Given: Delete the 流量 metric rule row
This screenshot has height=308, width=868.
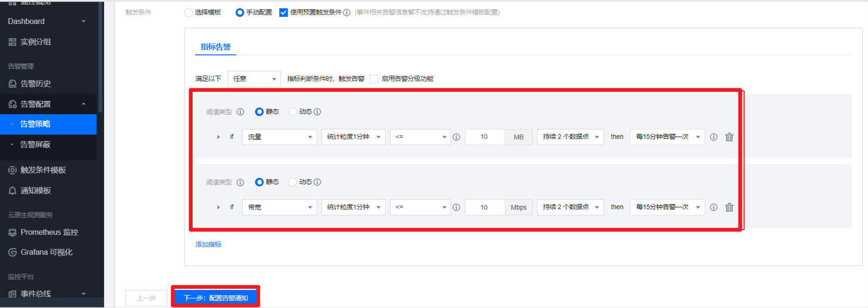Looking at the screenshot, I should click(729, 137).
